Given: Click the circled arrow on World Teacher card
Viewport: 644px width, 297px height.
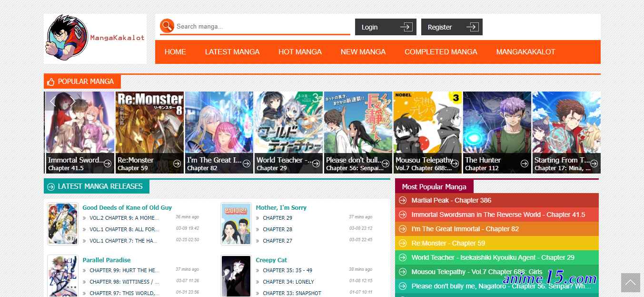Looking at the screenshot, I should point(316,164).
